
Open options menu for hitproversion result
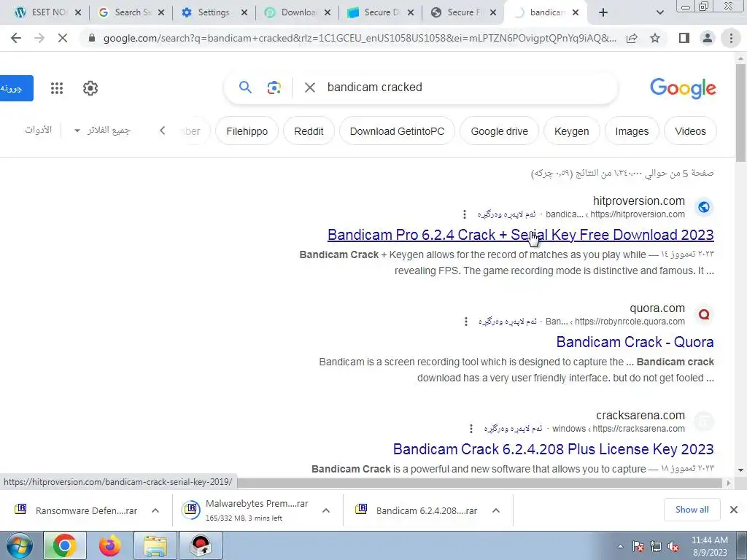pos(465,214)
